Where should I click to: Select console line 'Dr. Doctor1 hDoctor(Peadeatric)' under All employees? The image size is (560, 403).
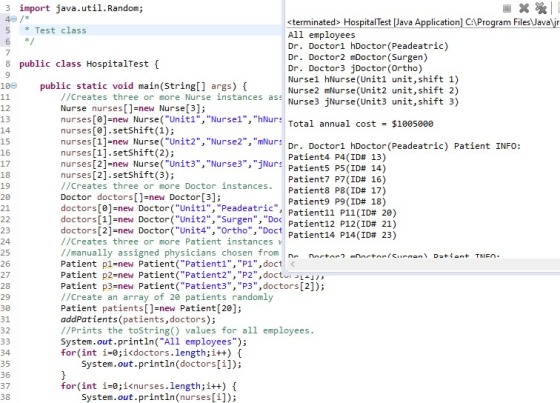368,46
